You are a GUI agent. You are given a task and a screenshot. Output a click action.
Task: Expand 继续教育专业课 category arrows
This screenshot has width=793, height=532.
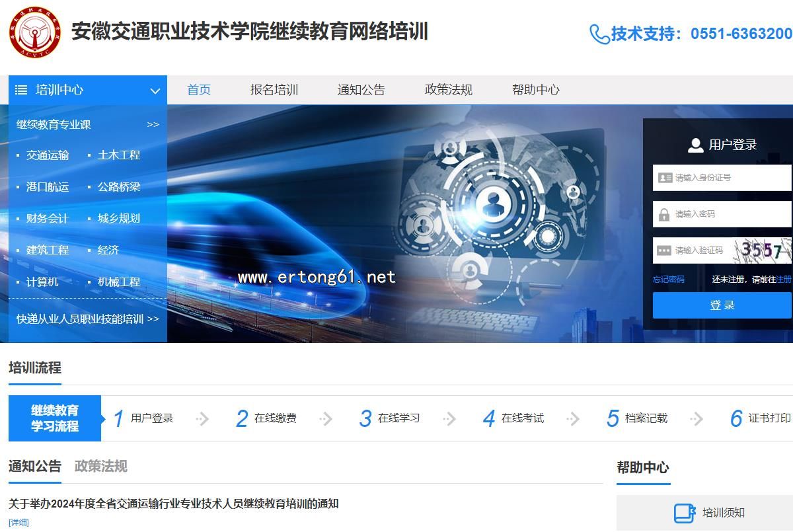click(153, 124)
